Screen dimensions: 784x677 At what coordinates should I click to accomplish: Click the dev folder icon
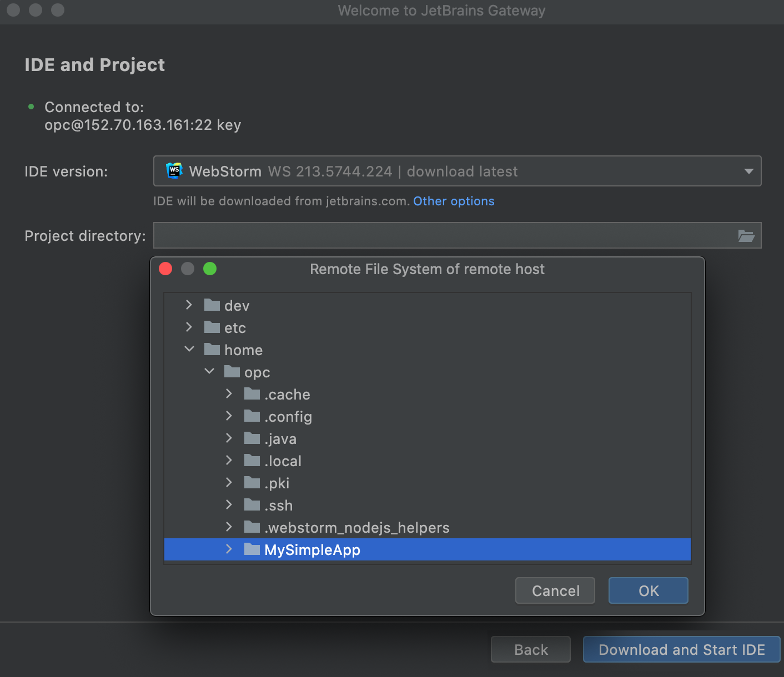click(212, 305)
